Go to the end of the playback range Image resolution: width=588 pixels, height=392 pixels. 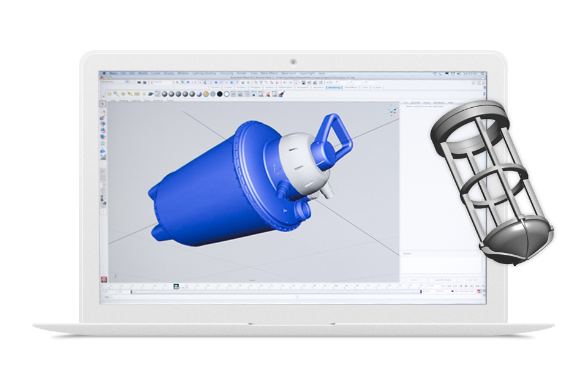click(483, 286)
